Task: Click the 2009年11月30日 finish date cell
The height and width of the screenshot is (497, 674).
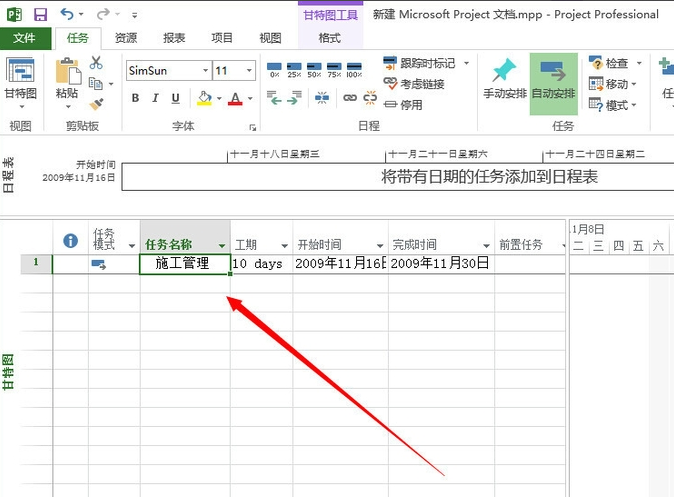Action: [x=441, y=264]
